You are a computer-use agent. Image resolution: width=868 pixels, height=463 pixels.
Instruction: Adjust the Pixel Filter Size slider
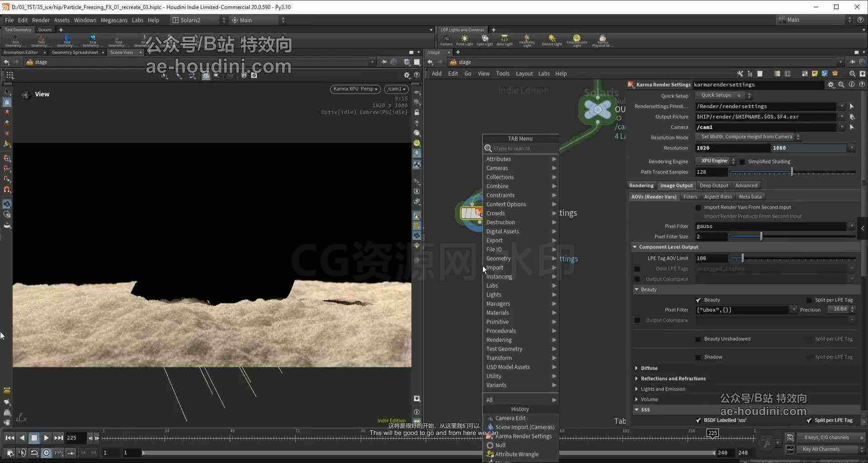(x=761, y=236)
